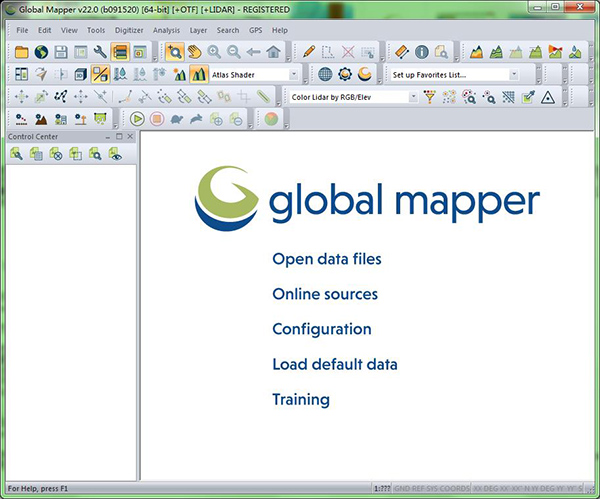The height and width of the screenshot is (499, 600).
Task: Select the pencil Digitizer tool
Action: (x=308, y=52)
